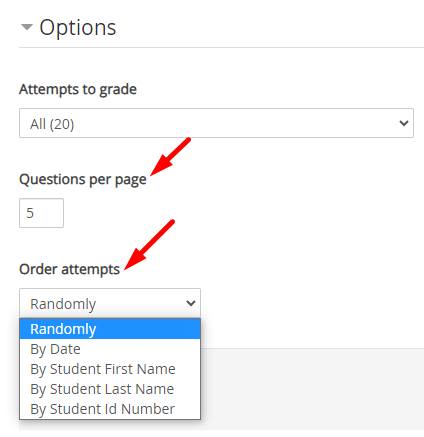The image size is (424, 437).
Task: Click the grey footer area beside the dropdown list
Action: point(312,389)
